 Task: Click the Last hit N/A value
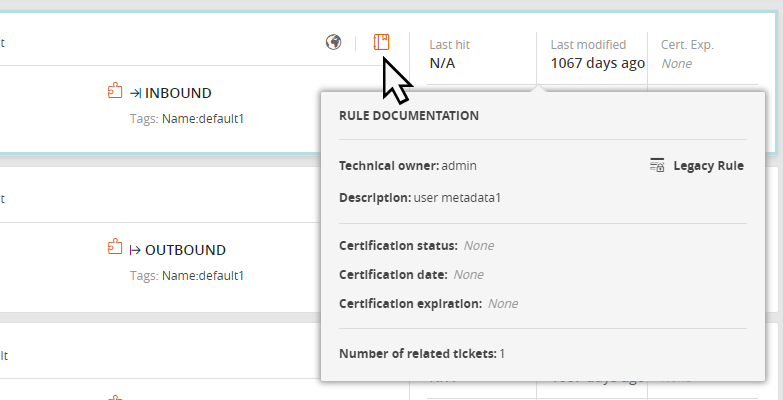443,63
